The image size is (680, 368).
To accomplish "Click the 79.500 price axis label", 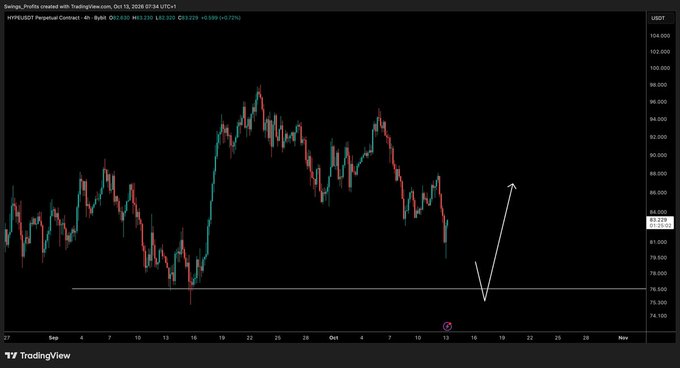I will click(658, 258).
